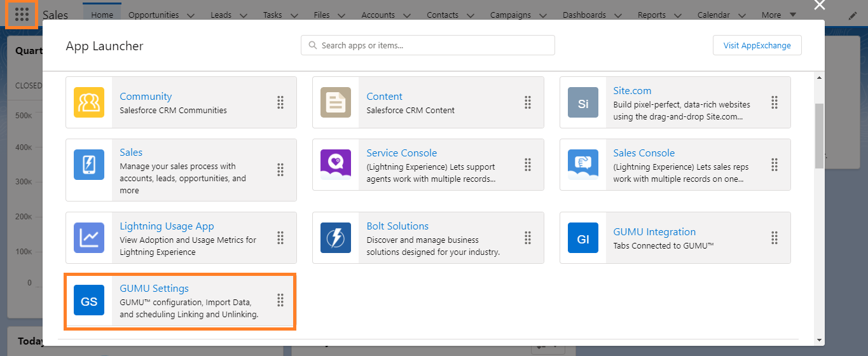Click the GUMU Integration GI icon
Viewport: 868px width, 356px height.
tap(583, 238)
